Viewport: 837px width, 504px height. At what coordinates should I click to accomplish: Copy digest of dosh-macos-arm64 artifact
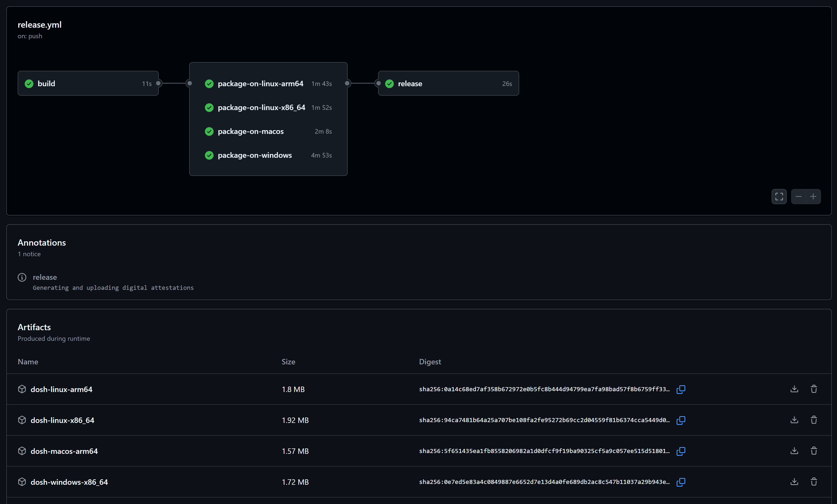pos(681,451)
